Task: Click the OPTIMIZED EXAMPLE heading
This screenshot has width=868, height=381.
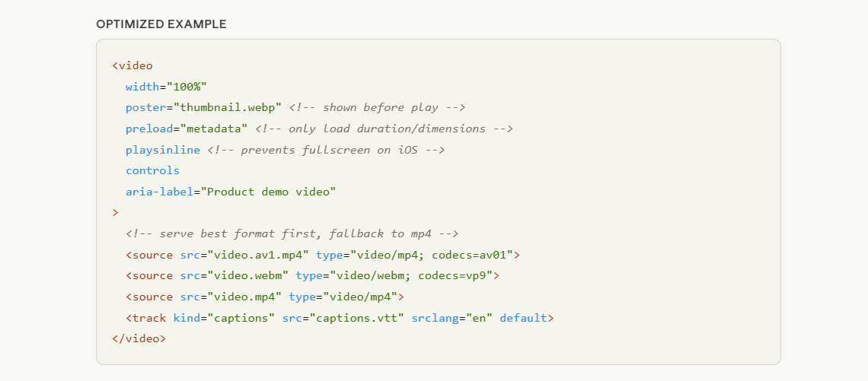Action: tap(161, 24)
